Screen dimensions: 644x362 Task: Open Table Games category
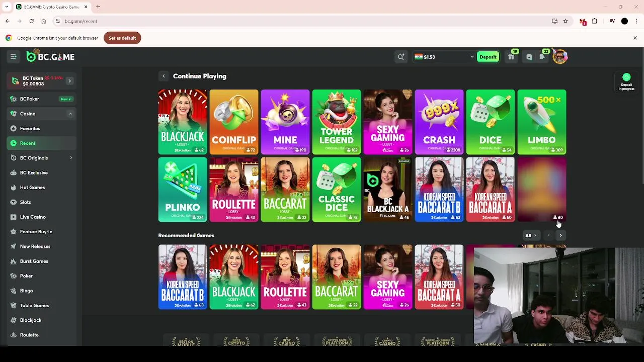tap(42, 305)
